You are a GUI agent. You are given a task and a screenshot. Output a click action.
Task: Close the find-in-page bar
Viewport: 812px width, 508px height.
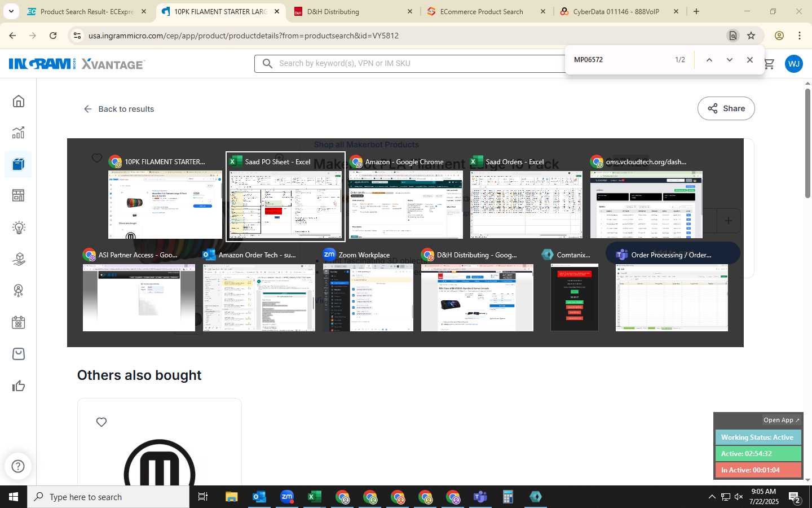click(750, 60)
